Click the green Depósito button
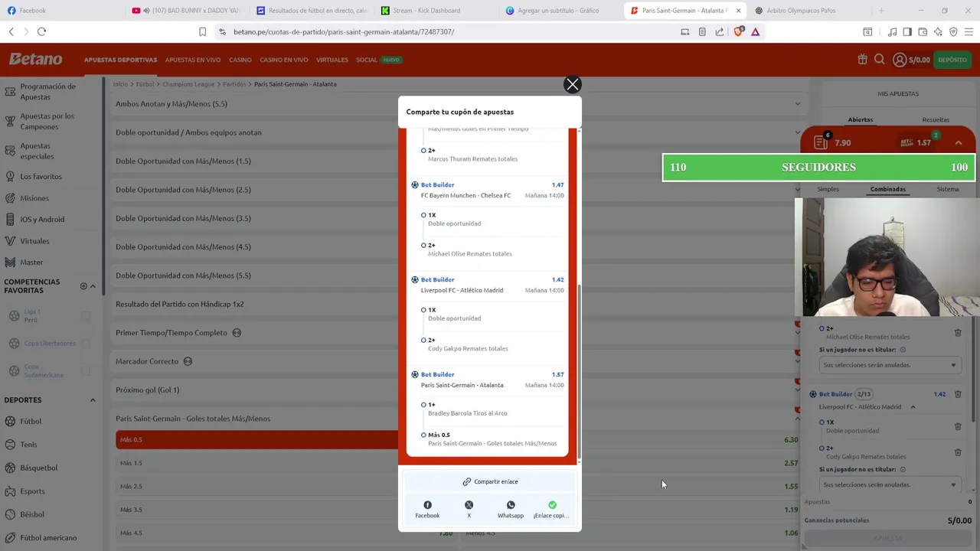Image resolution: width=980 pixels, height=551 pixels. [x=952, y=59]
